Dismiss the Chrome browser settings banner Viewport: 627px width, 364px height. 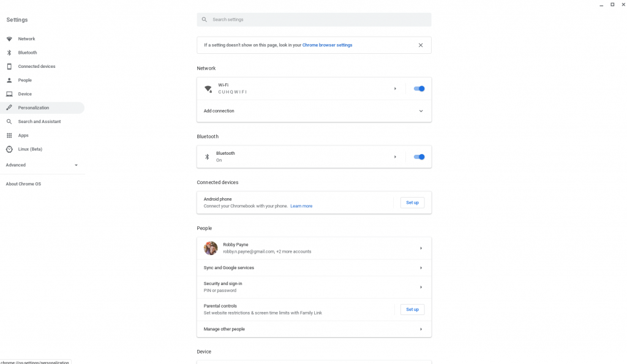pyautogui.click(x=421, y=45)
